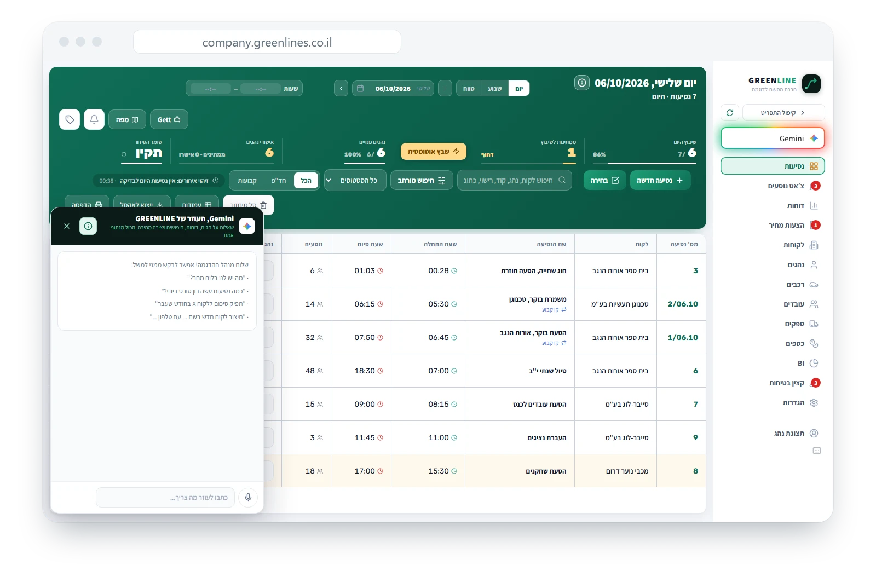Select the הכל filter segment
The height and width of the screenshot is (588, 876).
point(306,181)
